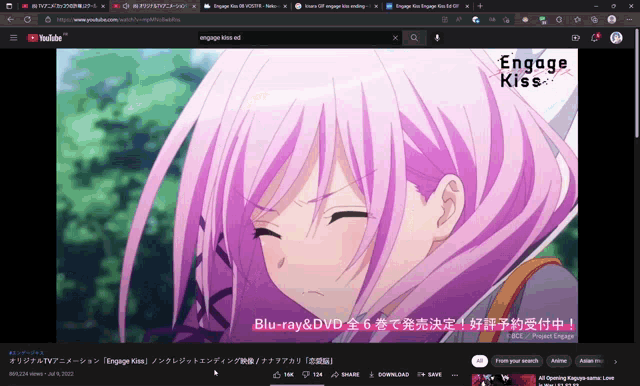Close the Engage Kiss 08 VOSTFR tab

click(285, 6)
